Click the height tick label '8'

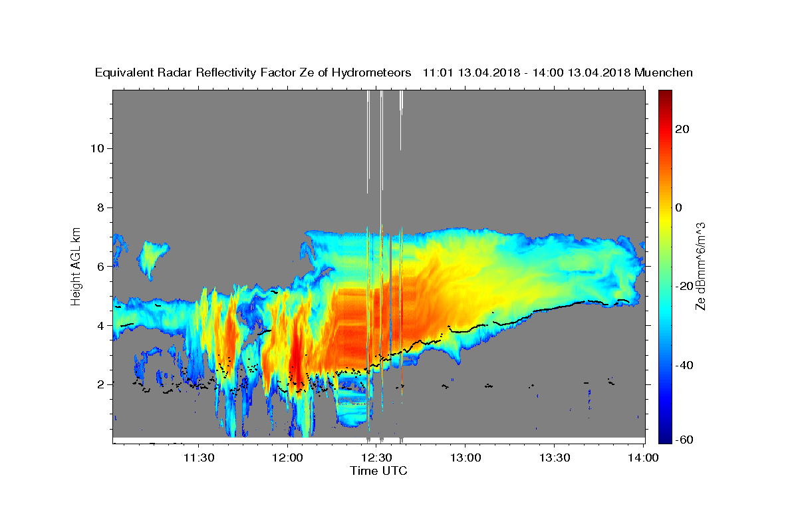pyautogui.click(x=100, y=207)
